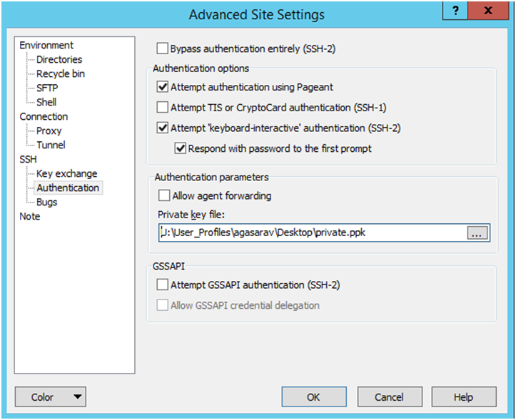
Task: Select SFTP in the settings tree
Action: [x=47, y=88]
